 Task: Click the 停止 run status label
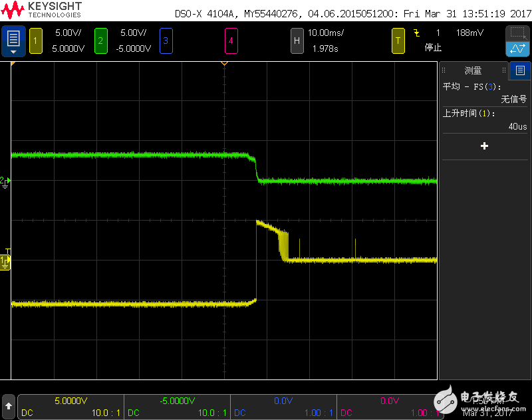tap(433, 47)
